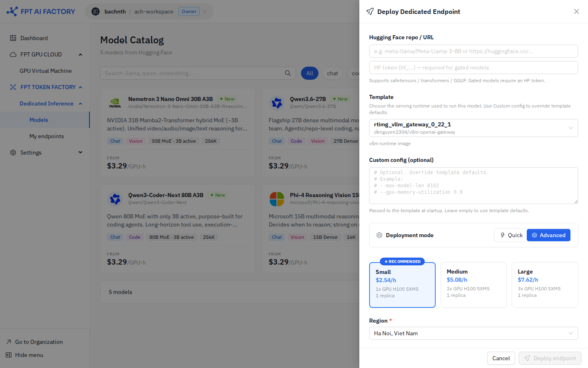Select the chat filter chip
The image size is (588, 368).
coord(332,73)
